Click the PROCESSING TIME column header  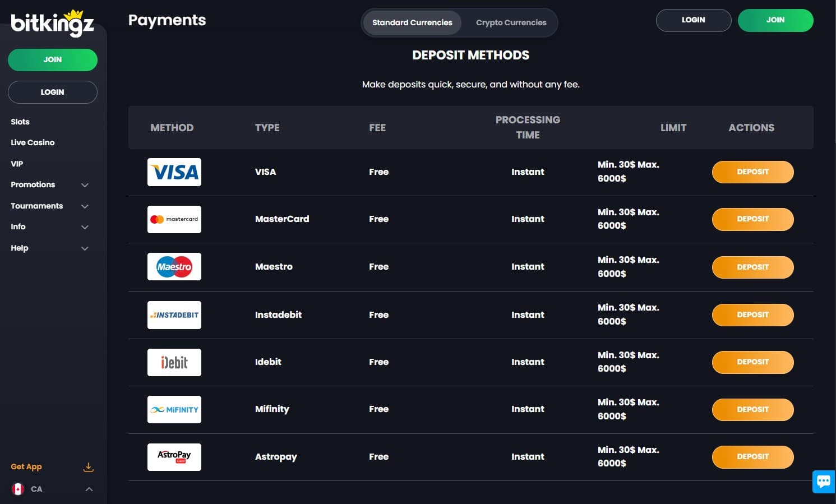pyautogui.click(x=528, y=127)
